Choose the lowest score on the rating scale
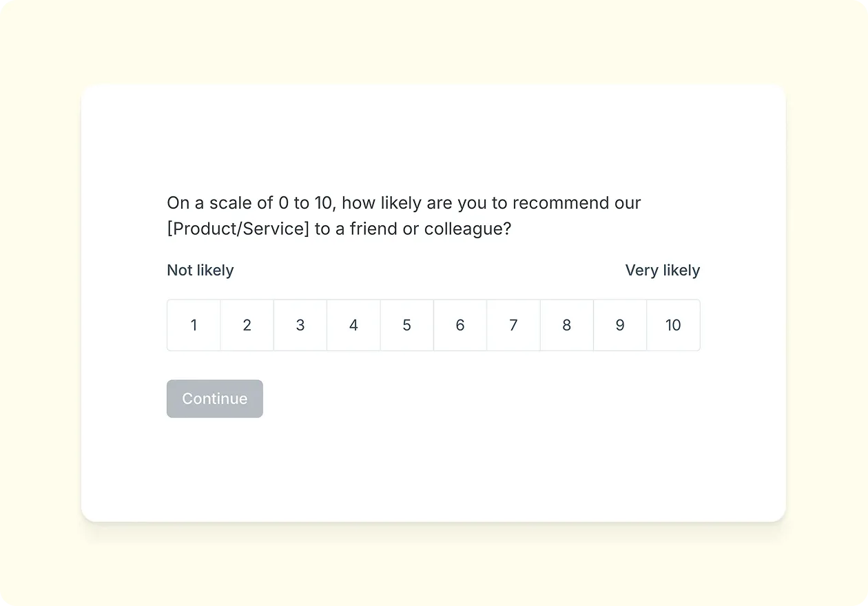 (x=194, y=325)
